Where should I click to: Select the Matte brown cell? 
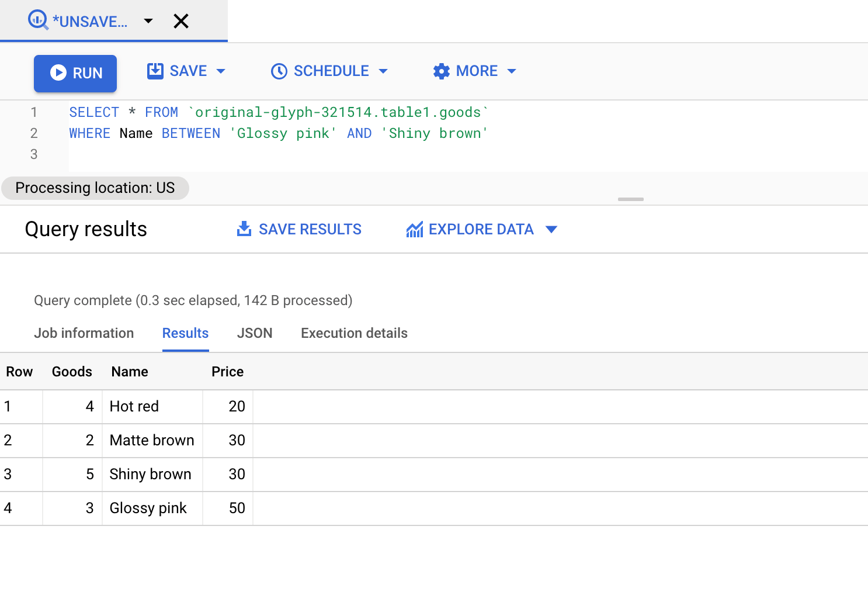pos(152,440)
